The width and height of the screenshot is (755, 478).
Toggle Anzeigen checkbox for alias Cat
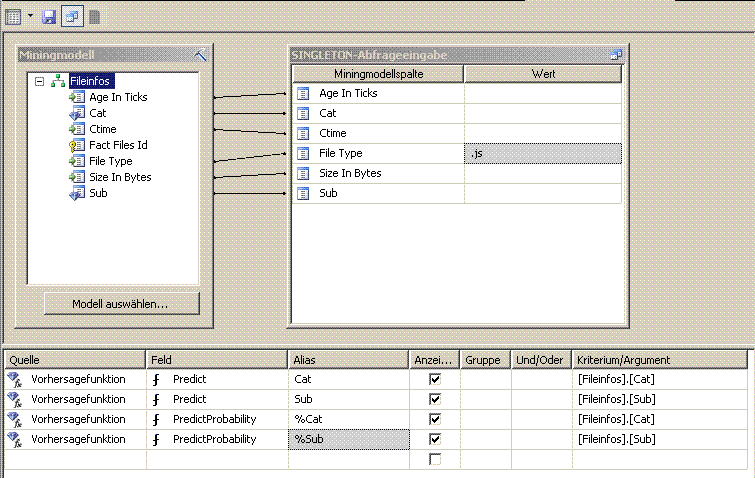pos(435,379)
